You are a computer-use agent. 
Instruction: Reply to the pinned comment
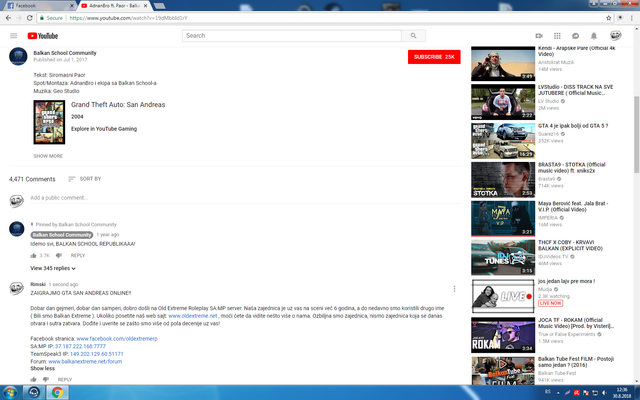[78, 256]
